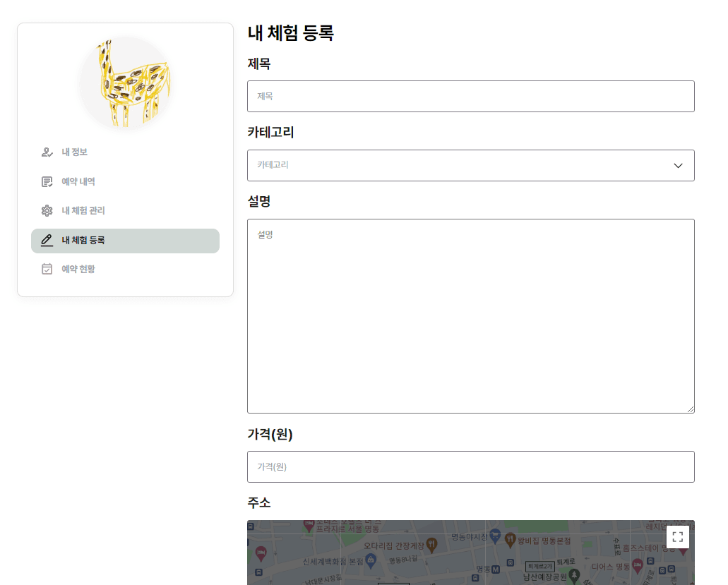Navigate to 내 체험 관리 in the sidebar
Screen dimensions: 728x585
click(82, 210)
